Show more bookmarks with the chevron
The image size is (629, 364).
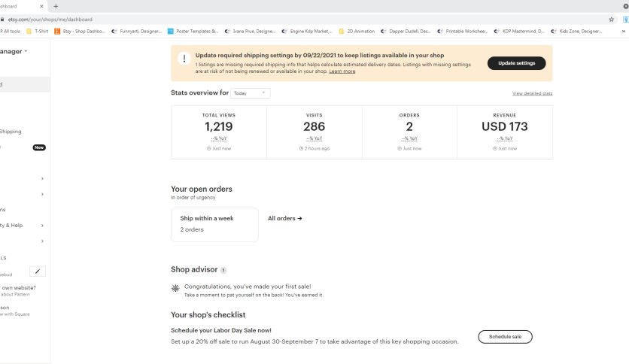pyautogui.click(x=624, y=32)
